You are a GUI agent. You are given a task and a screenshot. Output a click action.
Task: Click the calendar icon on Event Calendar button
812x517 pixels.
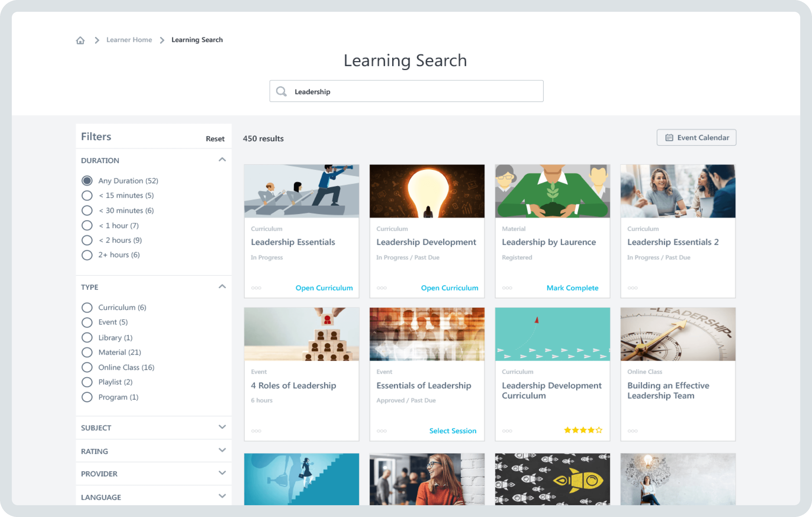point(669,137)
